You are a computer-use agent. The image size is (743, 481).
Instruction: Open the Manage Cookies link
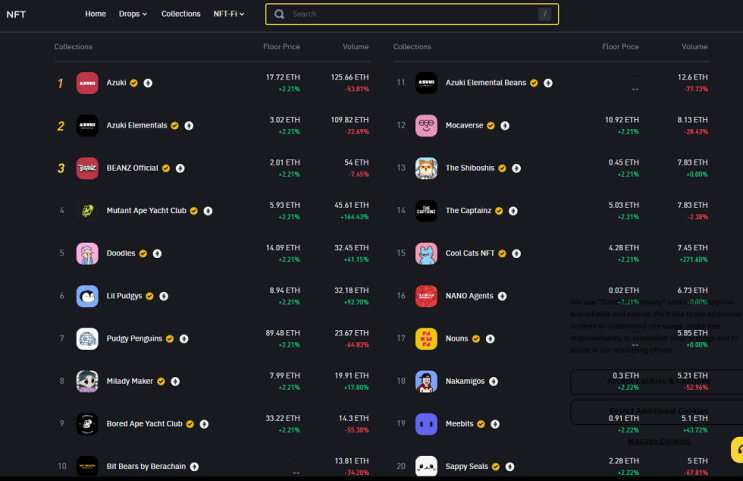659,441
